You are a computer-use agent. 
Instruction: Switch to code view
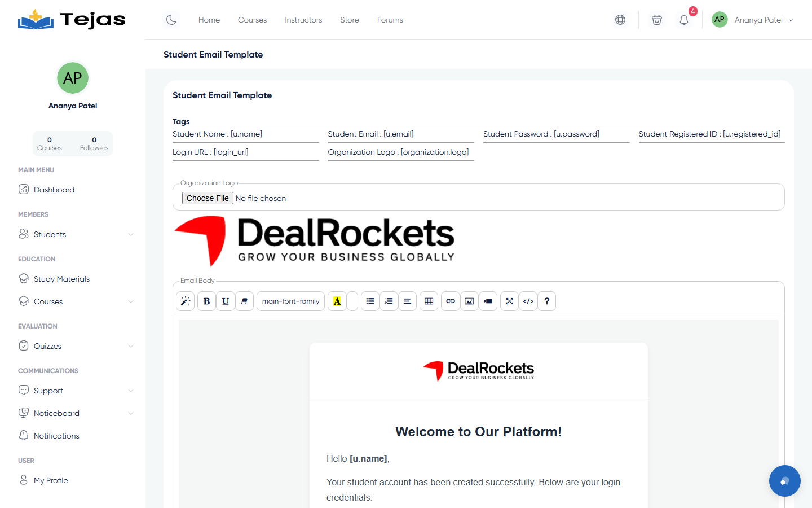click(x=528, y=301)
